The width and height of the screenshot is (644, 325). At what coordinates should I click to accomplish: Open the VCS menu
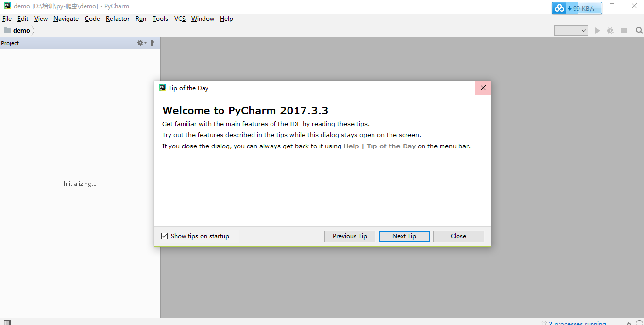point(180,19)
